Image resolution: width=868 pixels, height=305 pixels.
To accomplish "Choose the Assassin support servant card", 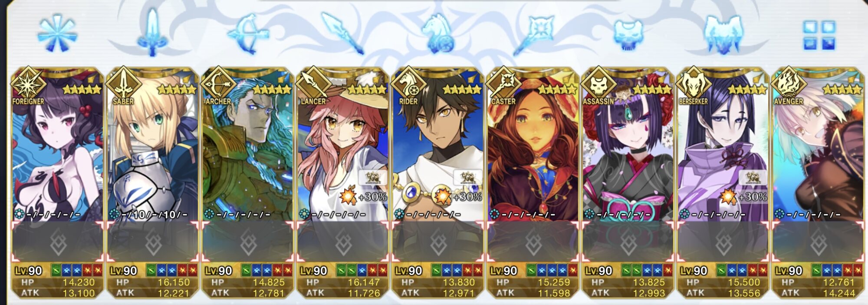I will pos(628,182).
